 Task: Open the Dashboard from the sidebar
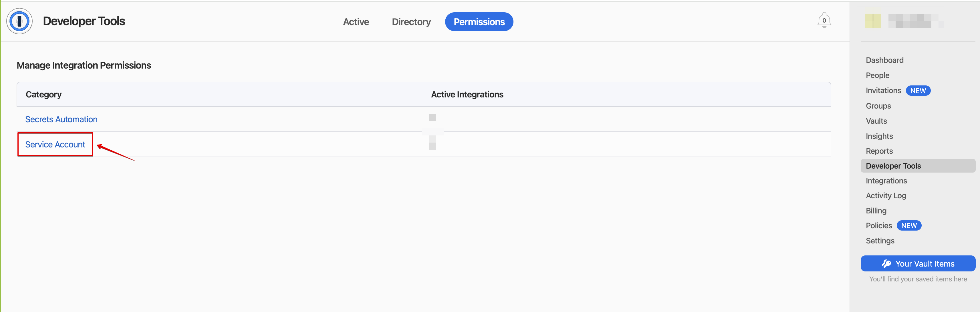pos(885,60)
